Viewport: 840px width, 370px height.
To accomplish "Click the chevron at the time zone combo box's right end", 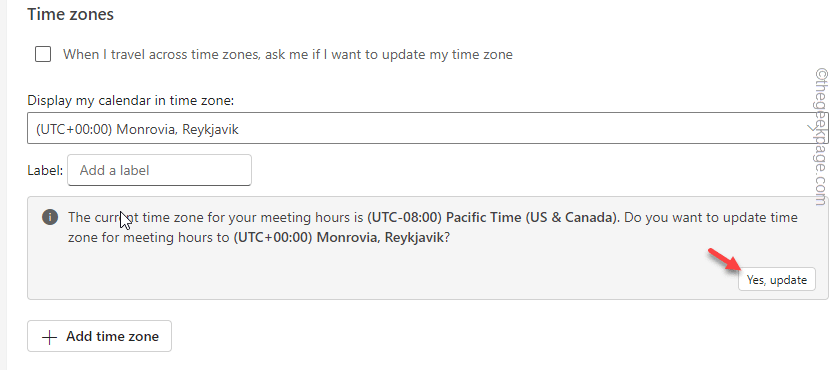I will [813, 128].
